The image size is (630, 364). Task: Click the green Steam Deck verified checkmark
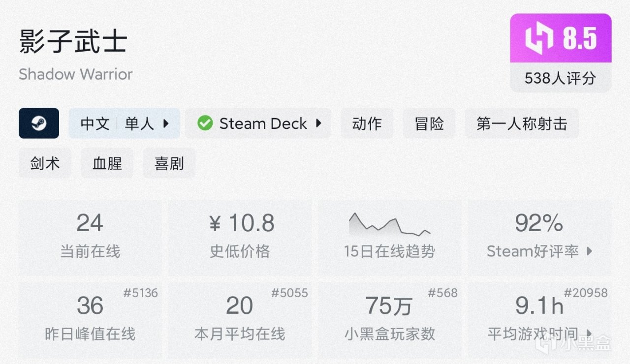point(205,123)
